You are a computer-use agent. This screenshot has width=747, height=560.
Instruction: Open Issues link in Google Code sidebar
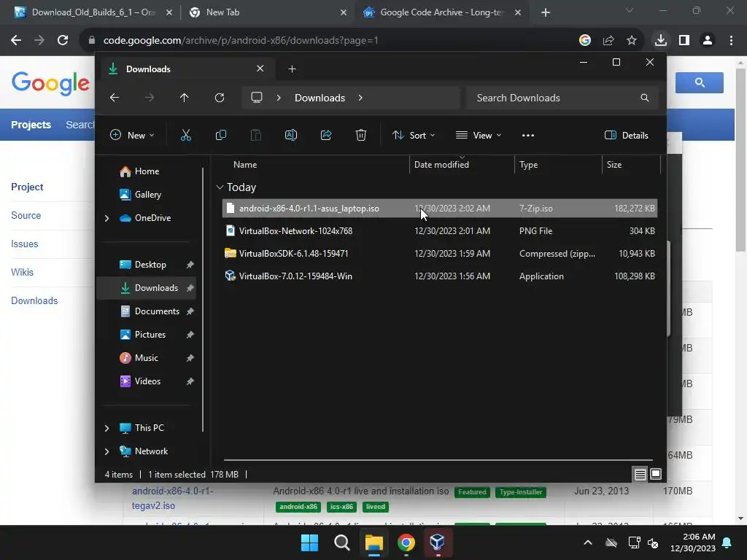tap(24, 244)
